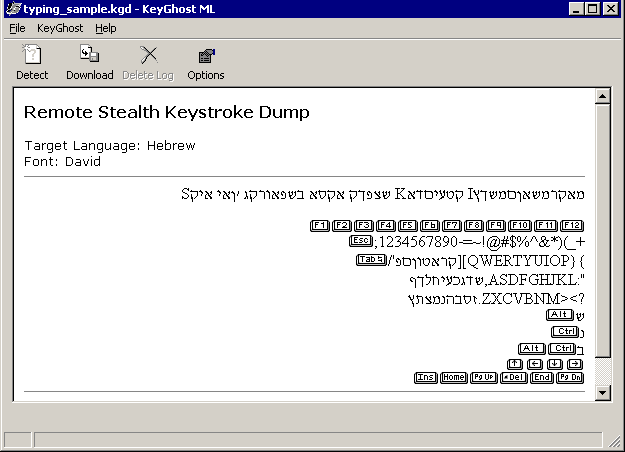This screenshot has width=625, height=452.
Task: Click the 'Target Language: Hebrew' line
Action: (x=110, y=145)
